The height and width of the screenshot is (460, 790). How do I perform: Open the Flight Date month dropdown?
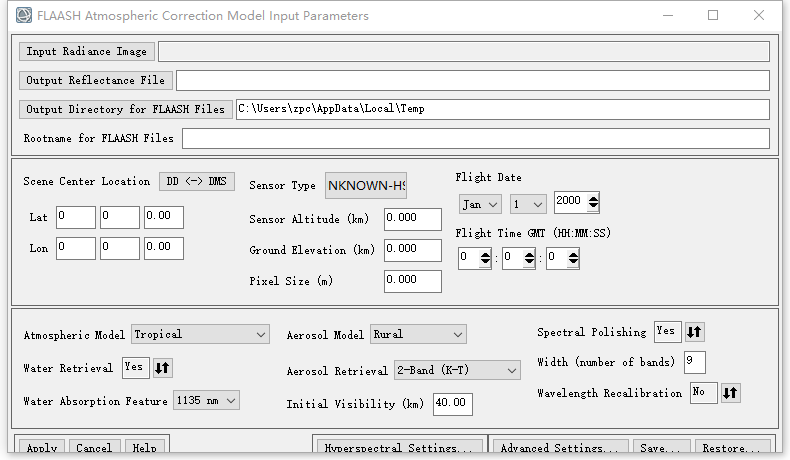coord(480,204)
